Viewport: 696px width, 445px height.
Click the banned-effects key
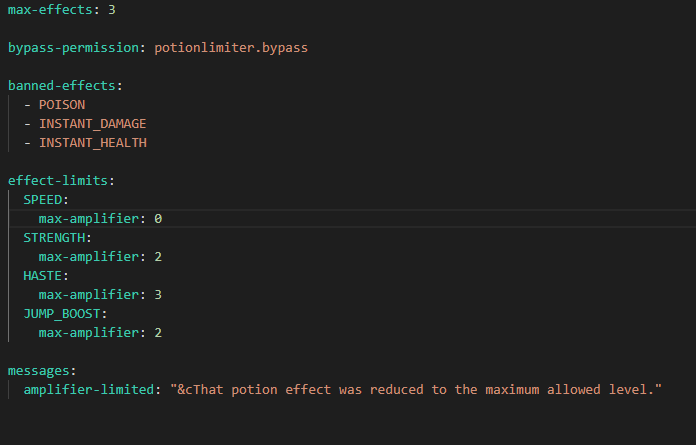[62, 85]
